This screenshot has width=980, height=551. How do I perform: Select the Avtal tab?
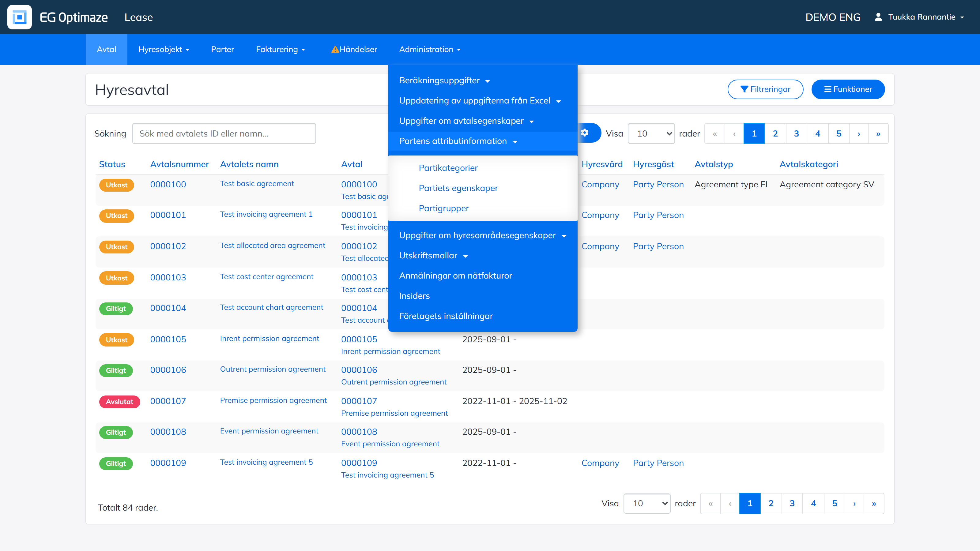point(107,49)
